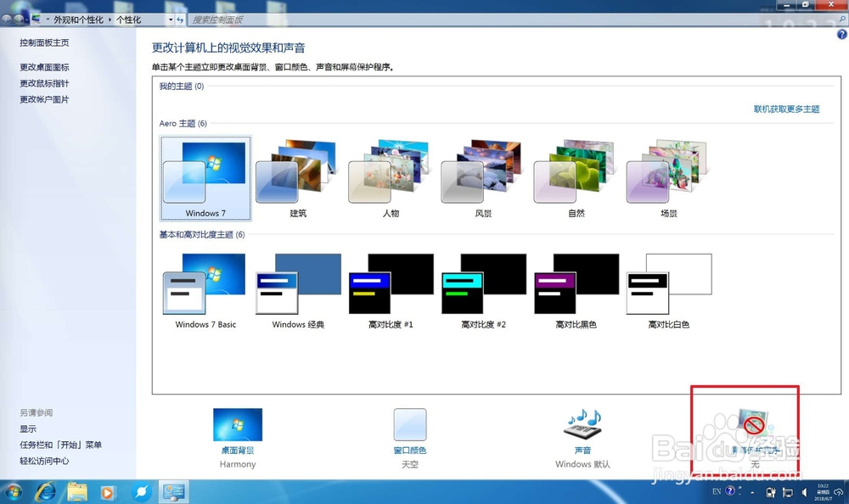Choose the 高对比黑色 theme
Image resolution: width=849 pixels, height=504 pixels.
(x=576, y=291)
